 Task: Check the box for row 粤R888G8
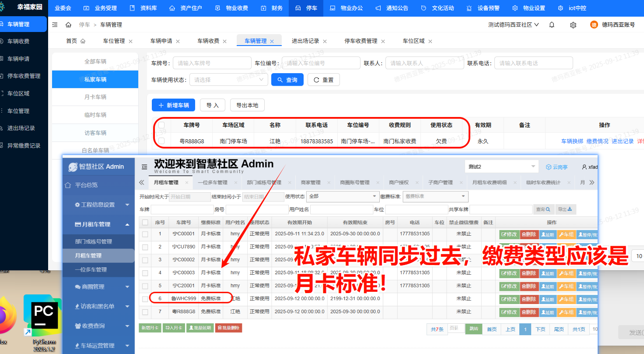[x=162, y=141]
